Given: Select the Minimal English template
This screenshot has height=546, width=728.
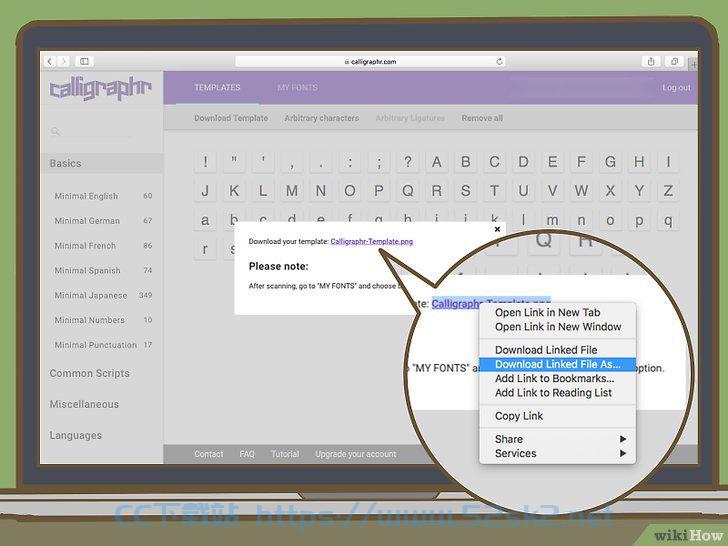Looking at the screenshot, I should (x=103, y=196).
